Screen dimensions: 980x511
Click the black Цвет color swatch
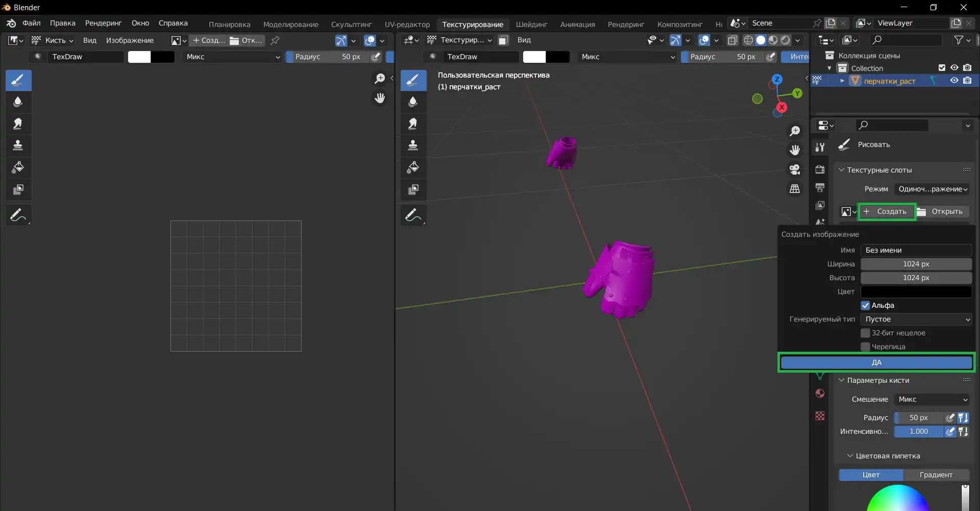click(916, 291)
